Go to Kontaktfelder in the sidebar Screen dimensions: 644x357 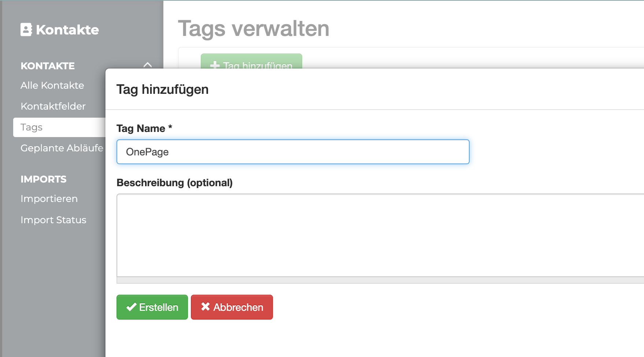(x=53, y=106)
